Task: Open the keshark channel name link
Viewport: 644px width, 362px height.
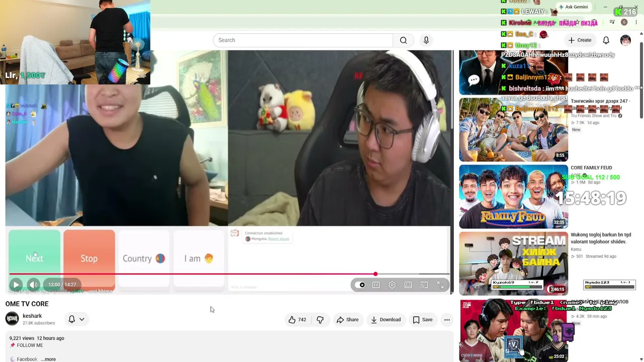Action: click(32, 316)
